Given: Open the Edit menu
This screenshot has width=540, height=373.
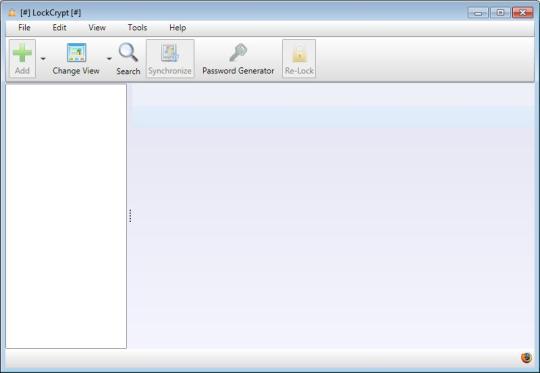Looking at the screenshot, I should (x=59, y=28).
